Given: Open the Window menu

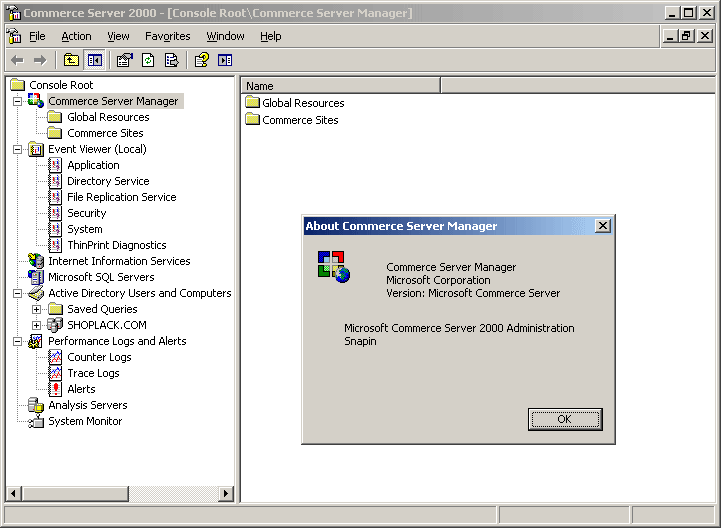Looking at the screenshot, I should click(x=225, y=36).
